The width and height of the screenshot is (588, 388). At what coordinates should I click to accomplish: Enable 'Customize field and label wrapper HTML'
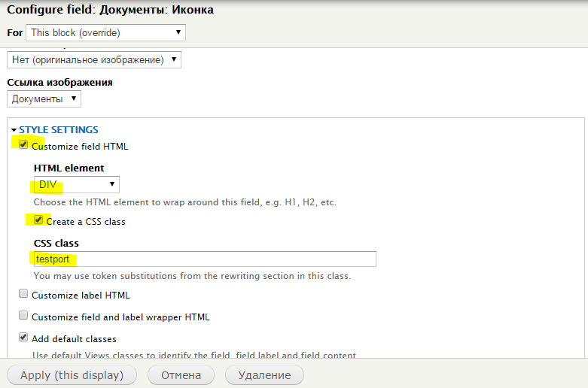click(x=23, y=315)
